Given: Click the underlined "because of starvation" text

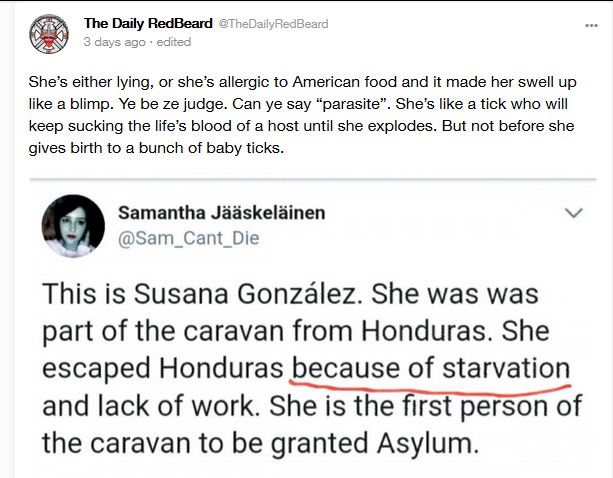Looking at the screenshot, I should 430,367.
